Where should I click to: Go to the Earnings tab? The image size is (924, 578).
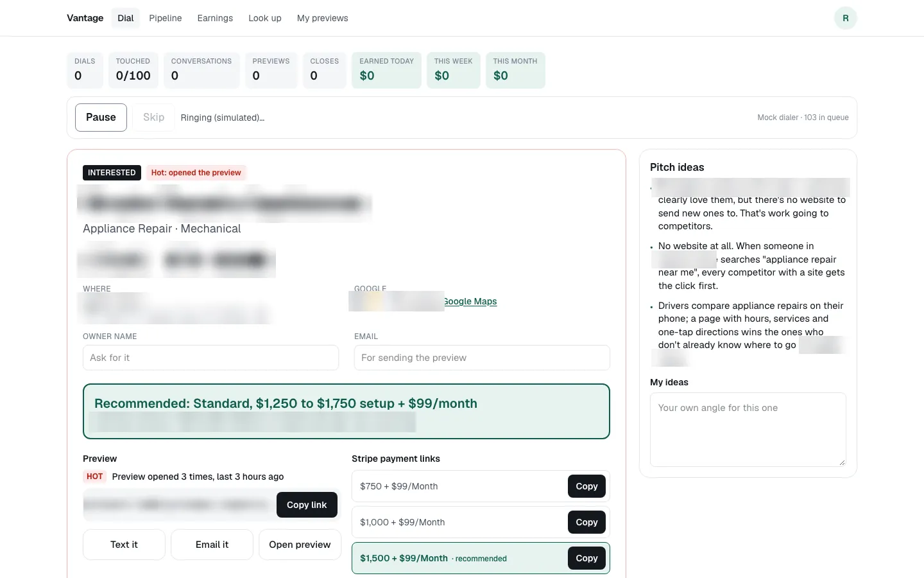[x=215, y=18]
